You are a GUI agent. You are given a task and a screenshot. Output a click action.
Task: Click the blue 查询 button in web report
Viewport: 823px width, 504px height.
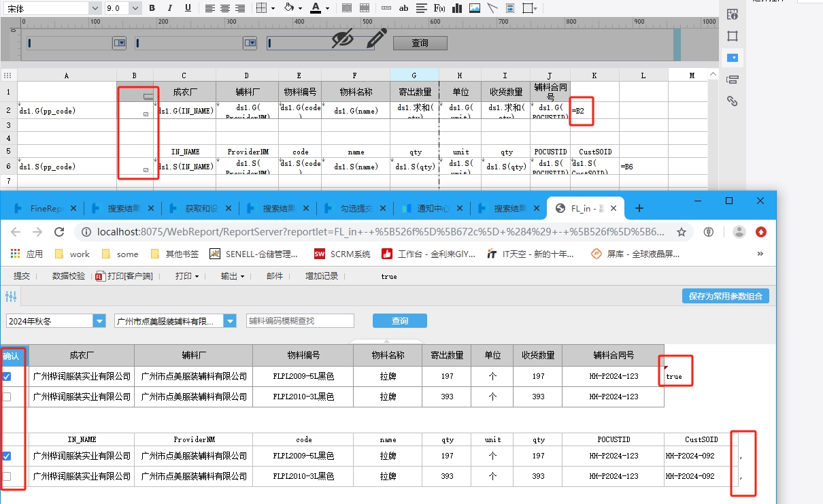(400, 321)
